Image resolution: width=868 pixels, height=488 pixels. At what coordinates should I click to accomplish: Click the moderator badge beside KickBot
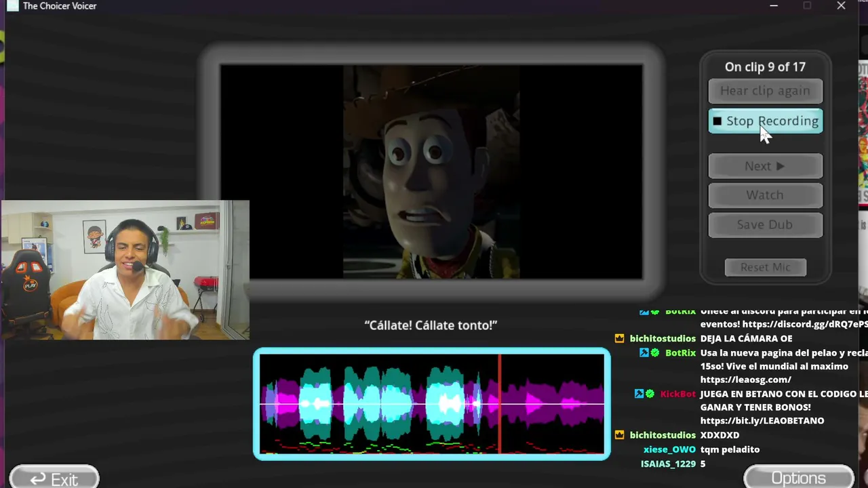point(639,394)
